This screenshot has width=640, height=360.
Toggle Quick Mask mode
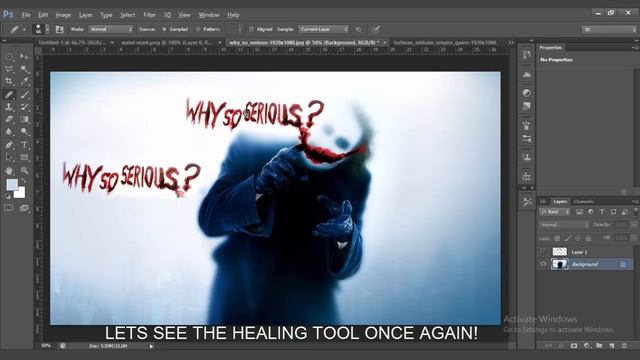pyautogui.click(x=9, y=208)
